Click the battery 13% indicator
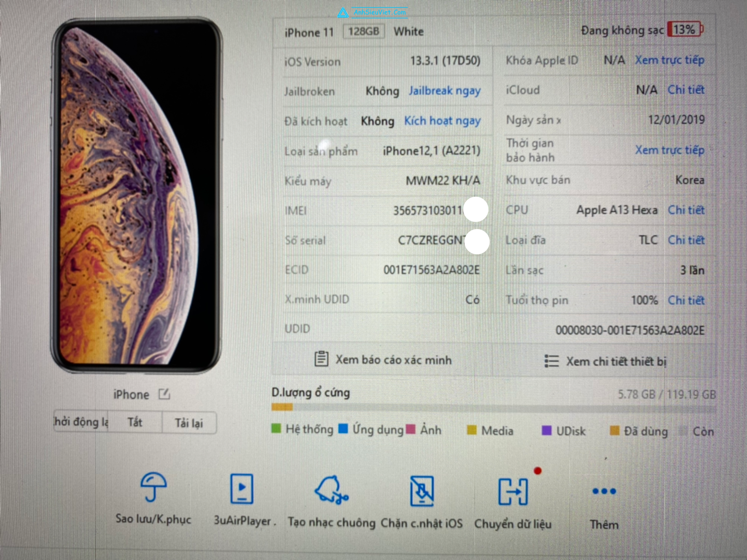 click(685, 29)
